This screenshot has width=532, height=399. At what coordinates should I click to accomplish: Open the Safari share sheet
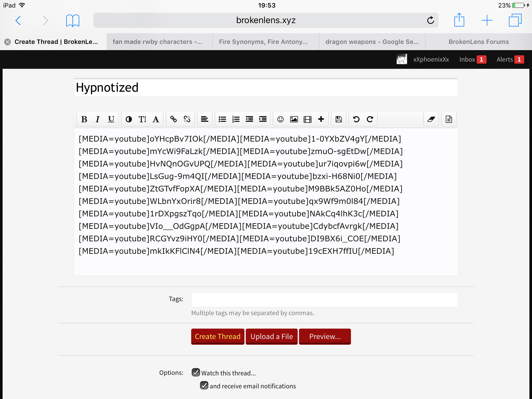pyautogui.click(x=459, y=20)
